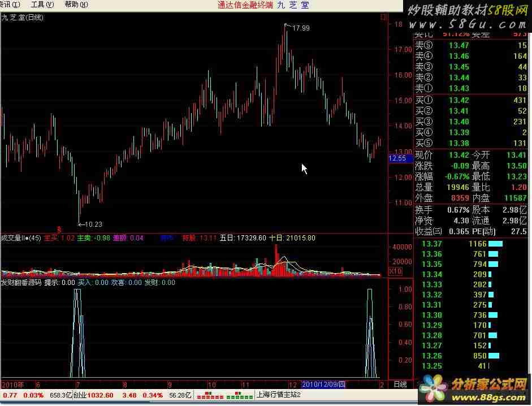Screen dimensions: 532x406
Task: Click the green signal blocks icon in status bar
Action: pos(240,395)
